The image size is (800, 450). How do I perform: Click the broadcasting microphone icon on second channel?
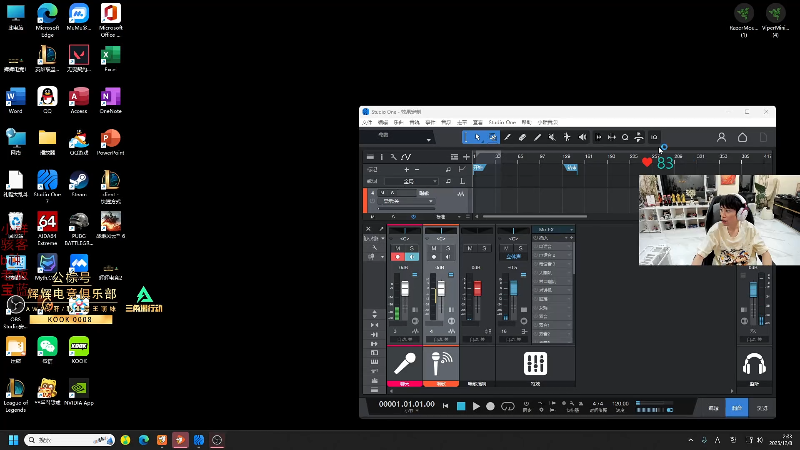click(441, 364)
